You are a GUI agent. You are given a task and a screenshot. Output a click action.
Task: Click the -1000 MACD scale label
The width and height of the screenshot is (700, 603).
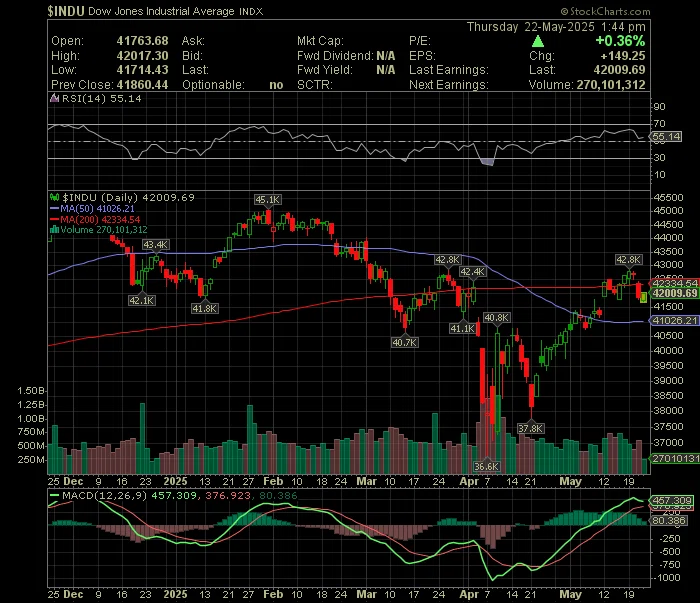(667, 578)
